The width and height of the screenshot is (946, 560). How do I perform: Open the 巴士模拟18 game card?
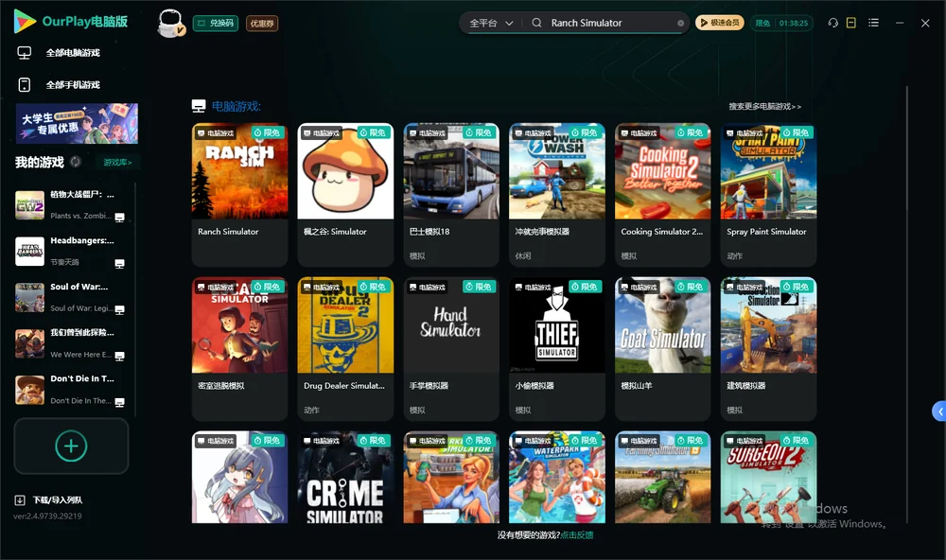click(451, 194)
